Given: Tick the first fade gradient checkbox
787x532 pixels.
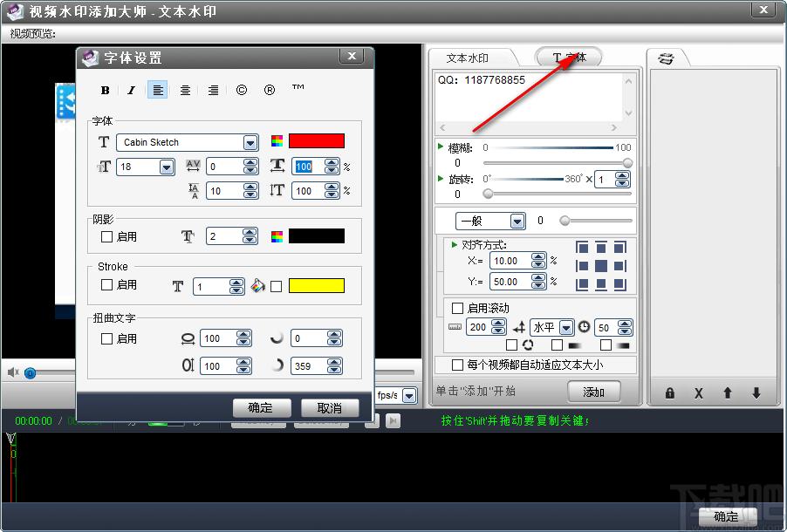Looking at the screenshot, I should [x=557, y=344].
